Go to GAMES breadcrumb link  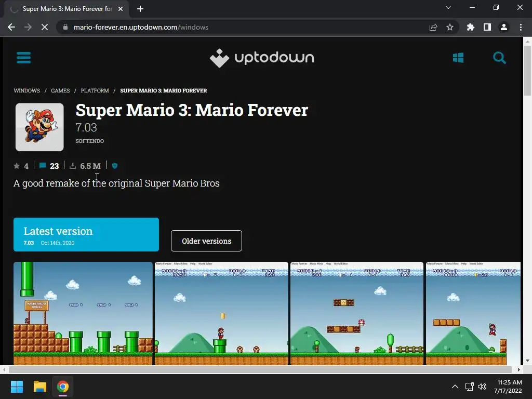[x=60, y=90]
